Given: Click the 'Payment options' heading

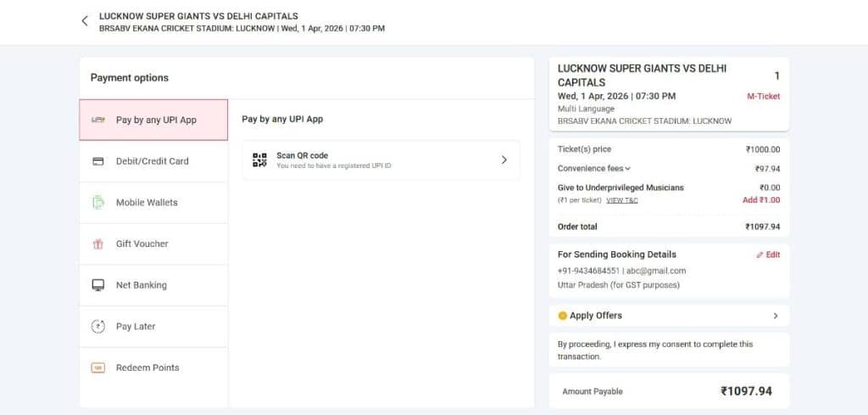Looking at the screenshot, I should [x=130, y=78].
